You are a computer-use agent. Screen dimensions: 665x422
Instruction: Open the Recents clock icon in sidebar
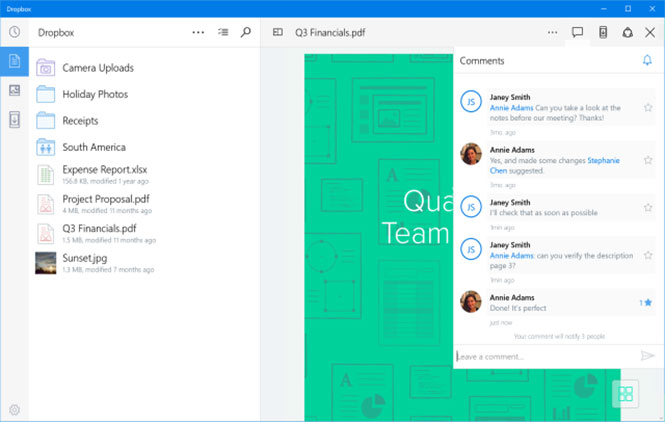[x=14, y=32]
